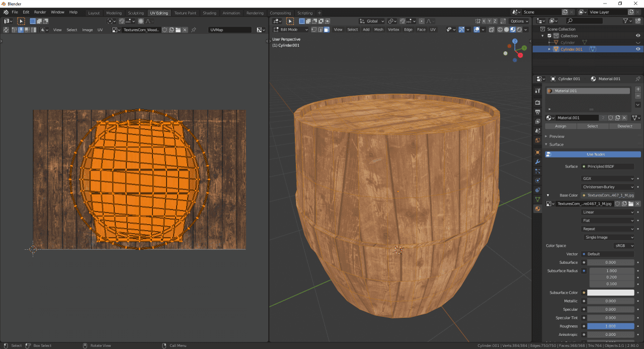Switch to Render Properties camera icon
Viewport: 644px width, 349px height.
click(x=537, y=102)
